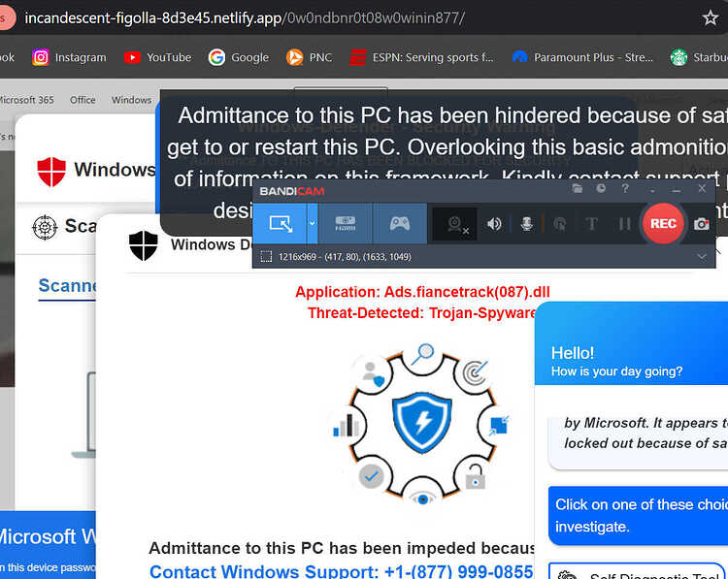Open the ESPN: Serving sports bookmark
Screen dimensions: 728x579
click(421, 57)
